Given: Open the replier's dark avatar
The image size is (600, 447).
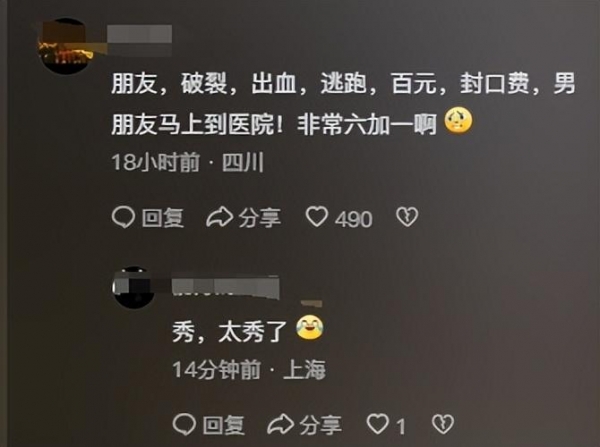Looking at the screenshot, I should (134, 288).
